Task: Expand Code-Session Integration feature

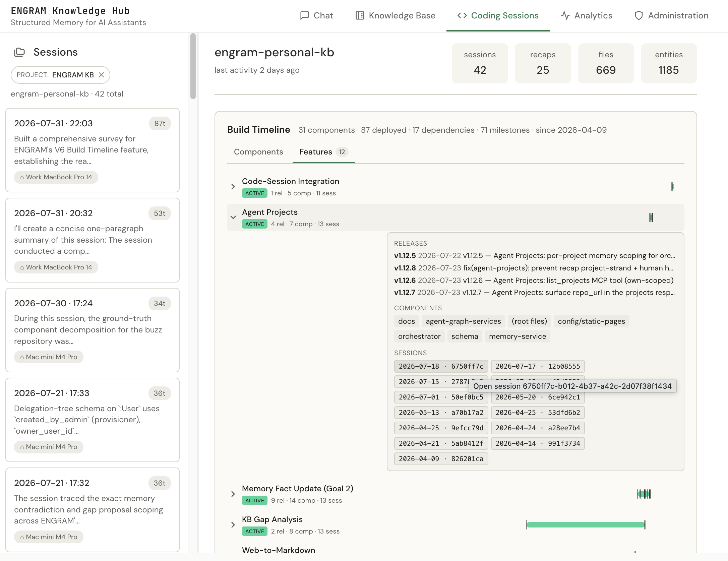Action: click(233, 187)
